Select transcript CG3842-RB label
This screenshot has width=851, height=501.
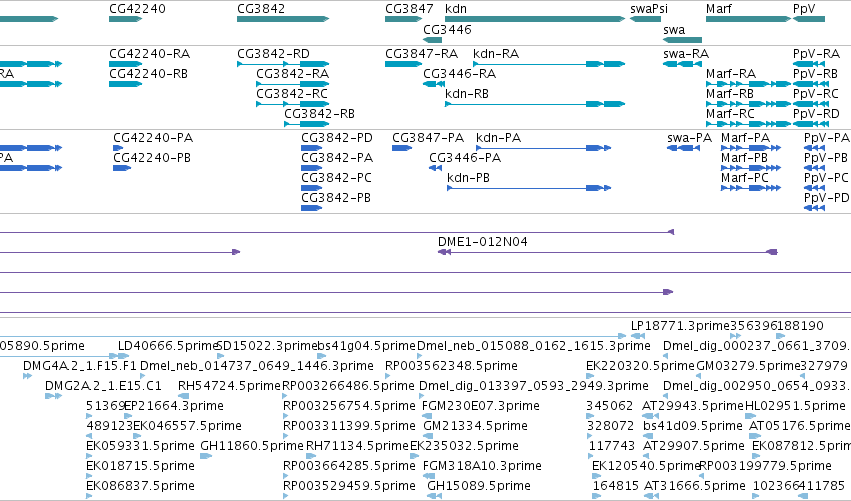(320, 113)
